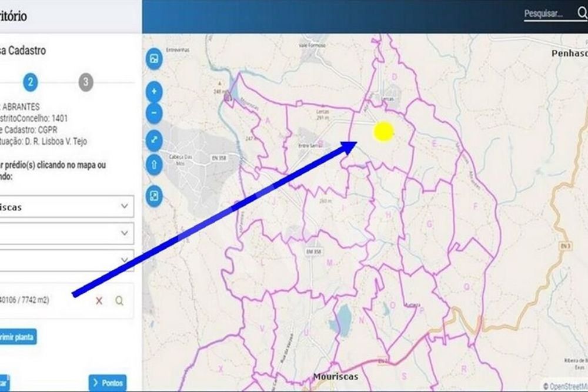Click the yellow highlighted parcel marker
Viewport: 588px width, 392px height.
pos(383,132)
